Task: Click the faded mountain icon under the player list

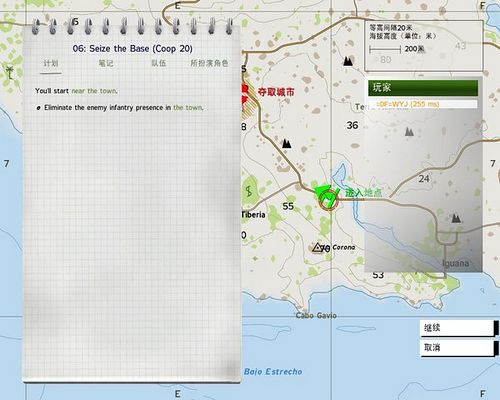Action: 409,132
